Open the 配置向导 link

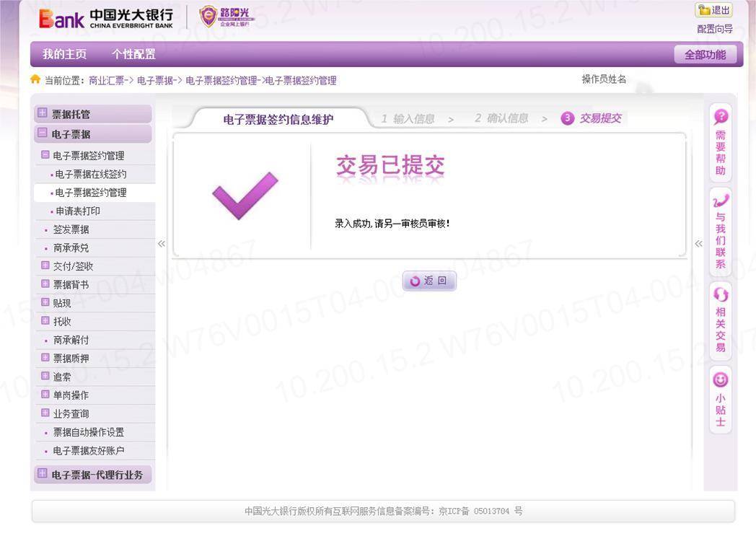(x=715, y=29)
